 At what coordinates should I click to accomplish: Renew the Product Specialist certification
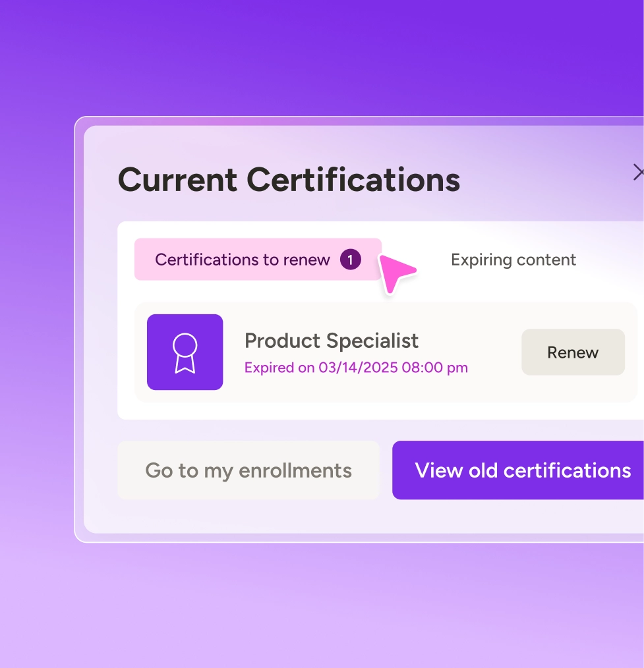[x=573, y=352]
